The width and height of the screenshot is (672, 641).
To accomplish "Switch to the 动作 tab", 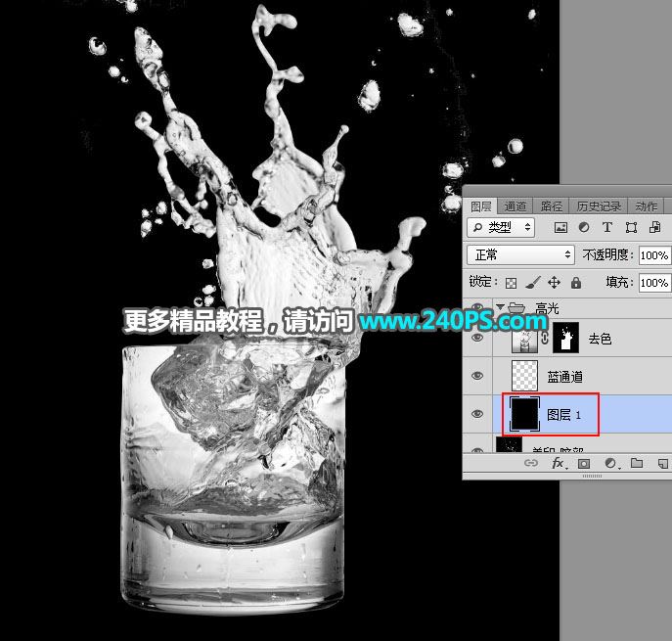I will [x=647, y=206].
